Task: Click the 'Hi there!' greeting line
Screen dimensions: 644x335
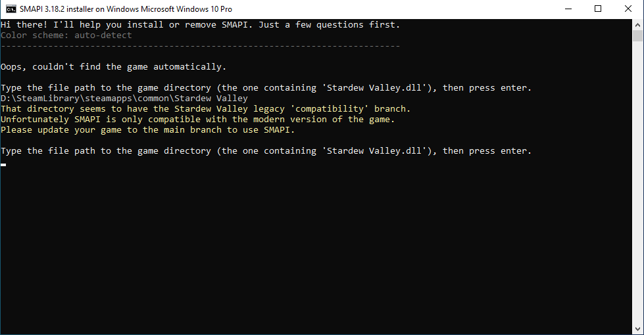Action: coord(200,25)
